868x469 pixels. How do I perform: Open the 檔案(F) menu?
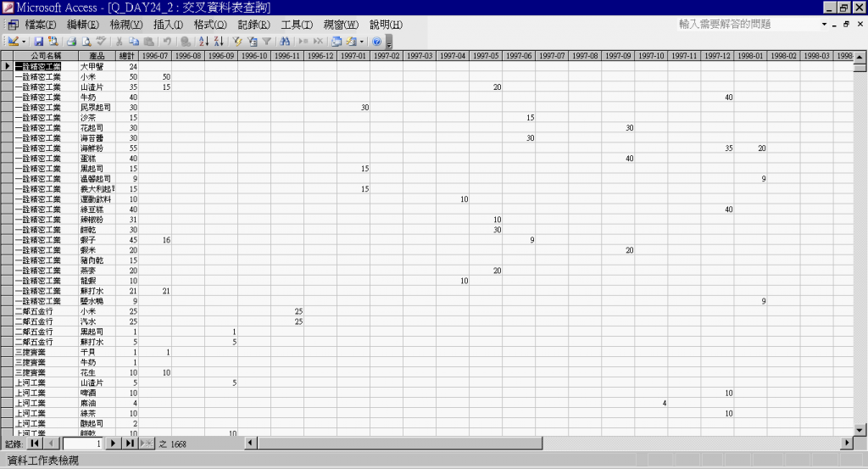tap(41, 25)
